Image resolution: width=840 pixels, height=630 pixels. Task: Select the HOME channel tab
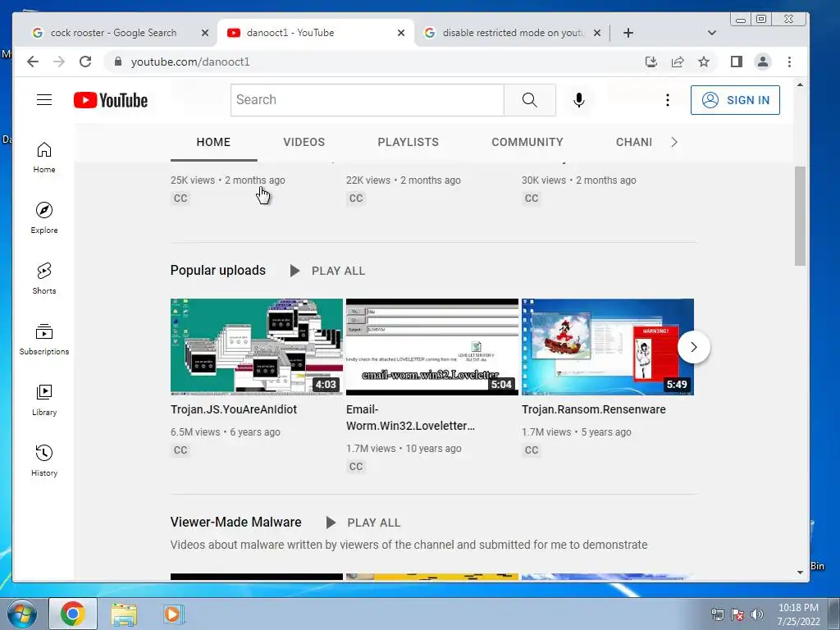[213, 142]
